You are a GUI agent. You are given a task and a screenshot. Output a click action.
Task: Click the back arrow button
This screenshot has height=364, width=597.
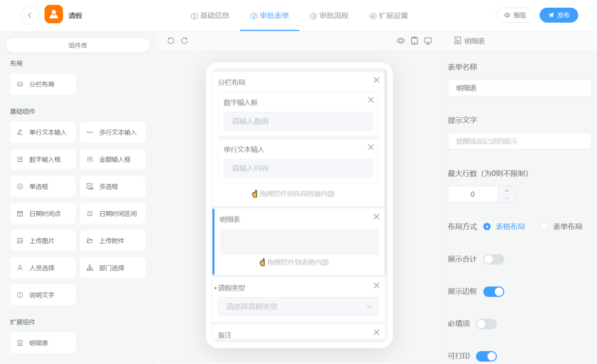[x=30, y=15]
